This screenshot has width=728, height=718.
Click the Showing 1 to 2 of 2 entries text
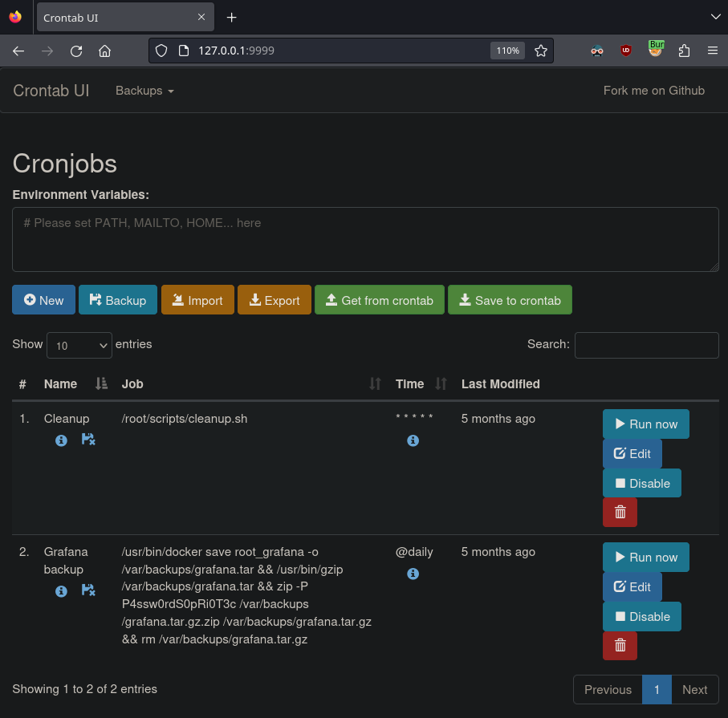pos(84,689)
